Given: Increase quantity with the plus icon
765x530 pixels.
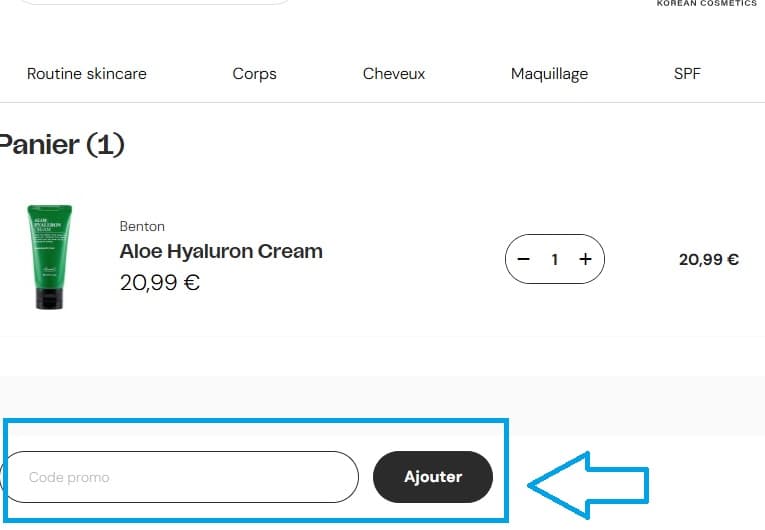Looking at the screenshot, I should pyautogui.click(x=586, y=259).
